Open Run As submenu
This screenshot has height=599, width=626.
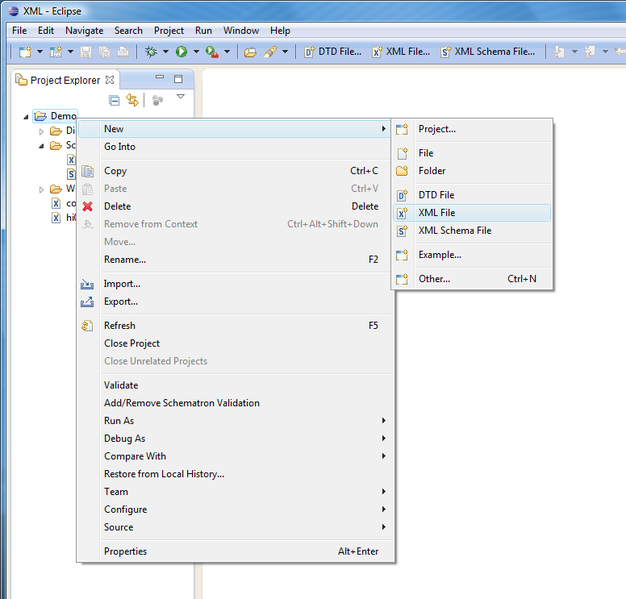tap(234, 421)
